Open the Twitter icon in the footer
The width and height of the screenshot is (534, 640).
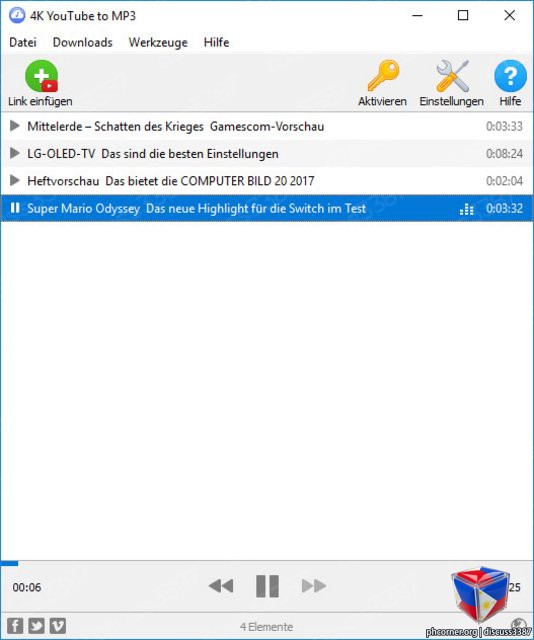[x=36, y=626]
